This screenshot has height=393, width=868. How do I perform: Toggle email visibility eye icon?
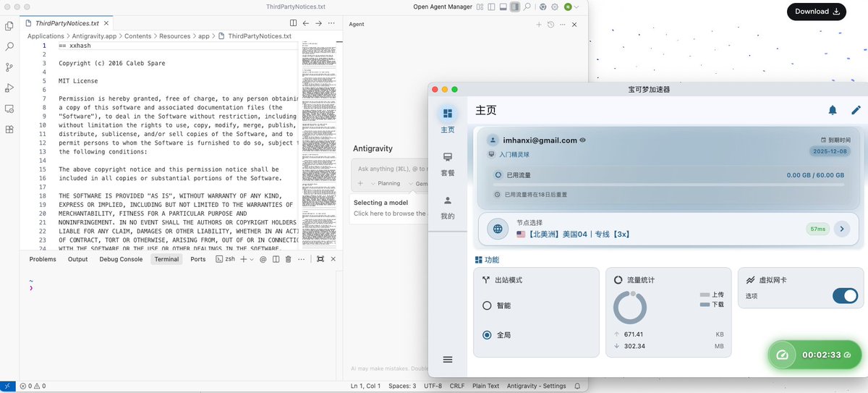point(583,140)
